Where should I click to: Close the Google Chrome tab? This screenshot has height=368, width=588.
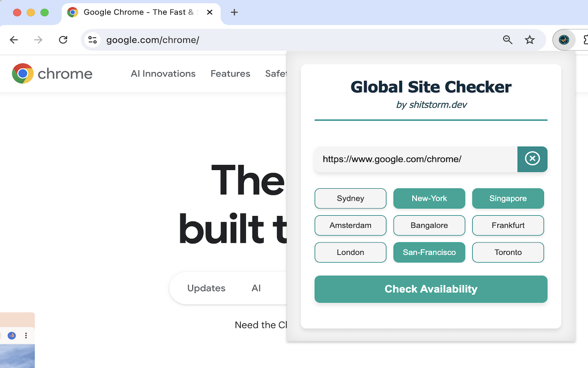[209, 12]
